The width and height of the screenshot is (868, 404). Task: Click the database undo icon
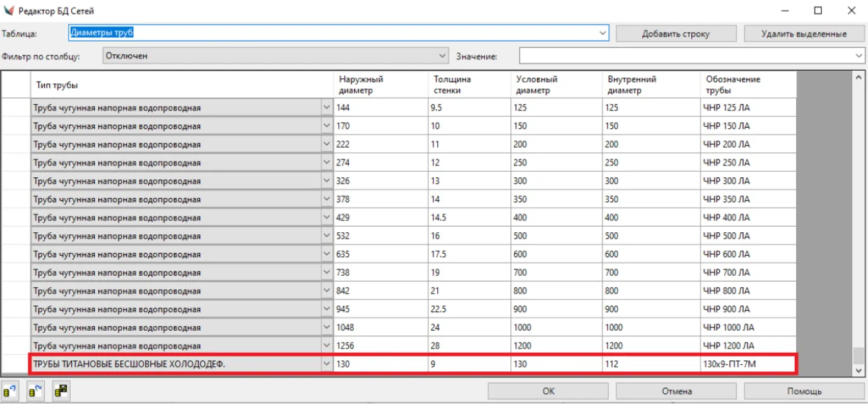point(11,391)
